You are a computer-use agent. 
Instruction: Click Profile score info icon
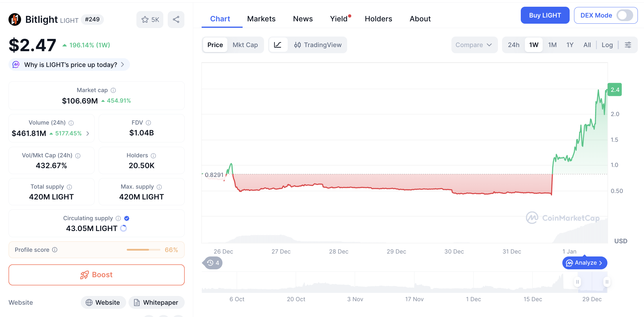(55, 250)
